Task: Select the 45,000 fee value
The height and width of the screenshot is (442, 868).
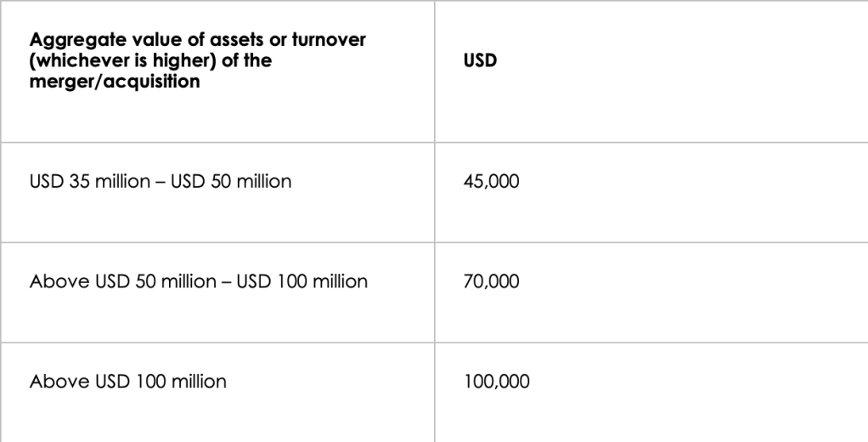Action: [x=492, y=181]
